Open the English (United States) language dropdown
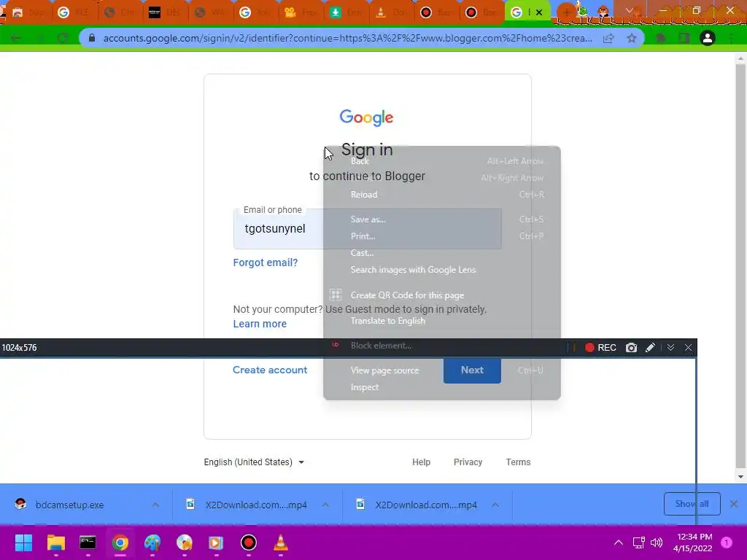The image size is (747, 560). click(x=254, y=462)
